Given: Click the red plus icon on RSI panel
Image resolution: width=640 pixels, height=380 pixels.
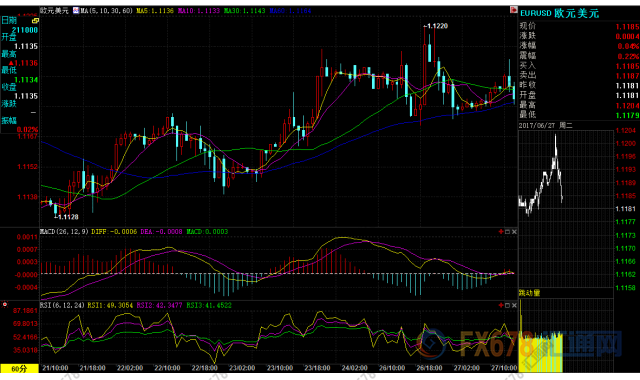Looking at the screenshot, I should [501, 305].
